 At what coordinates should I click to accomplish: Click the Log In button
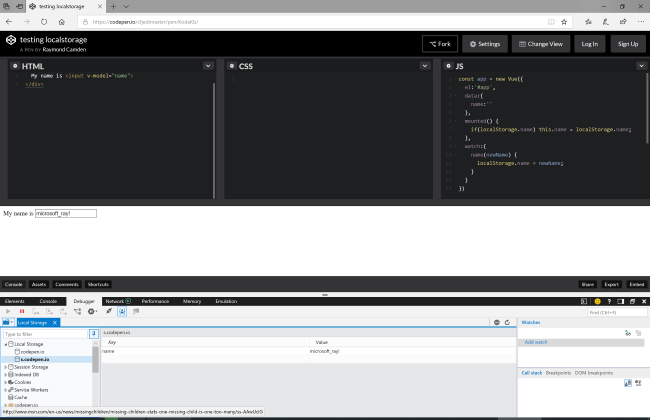point(589,44)
